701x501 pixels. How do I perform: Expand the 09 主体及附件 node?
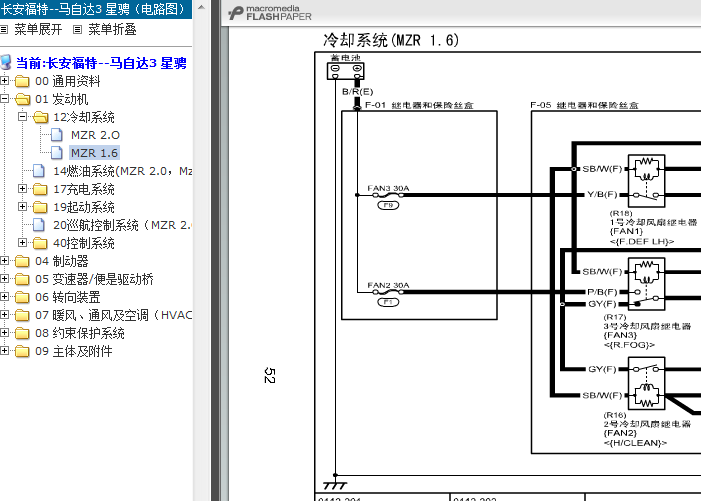click(x=4, y=351)
